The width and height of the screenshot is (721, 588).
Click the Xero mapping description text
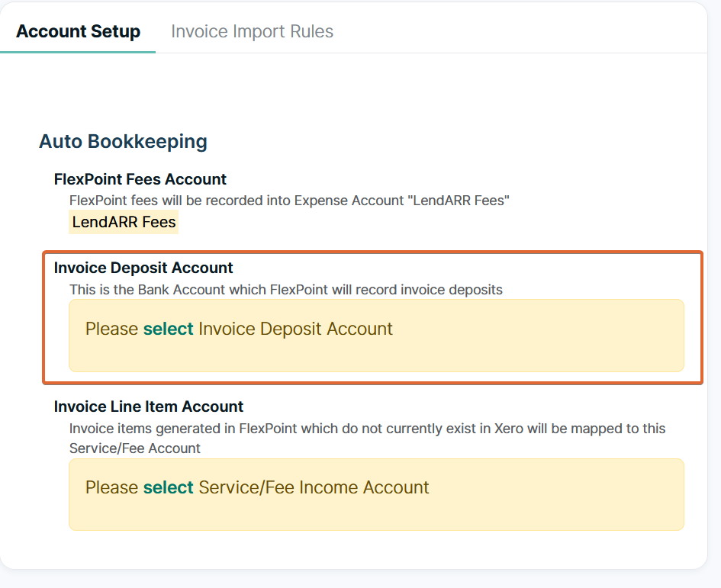click(366, 437)
